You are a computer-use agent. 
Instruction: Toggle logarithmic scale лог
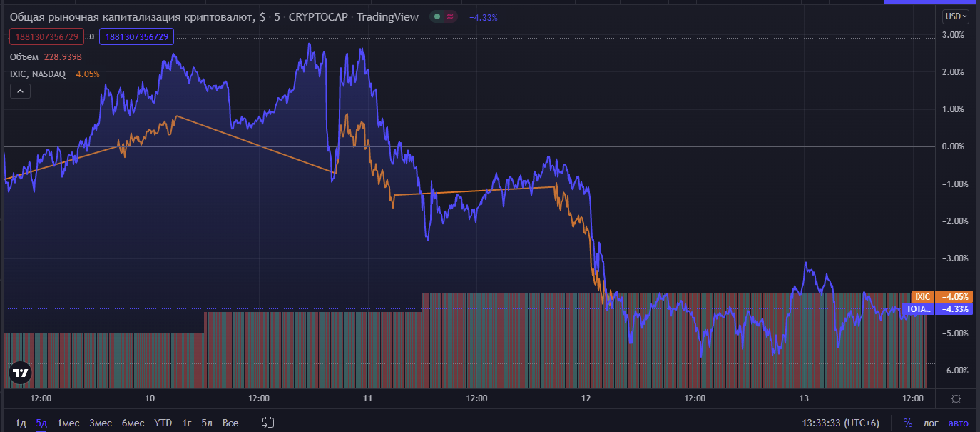tap(931, 423)
